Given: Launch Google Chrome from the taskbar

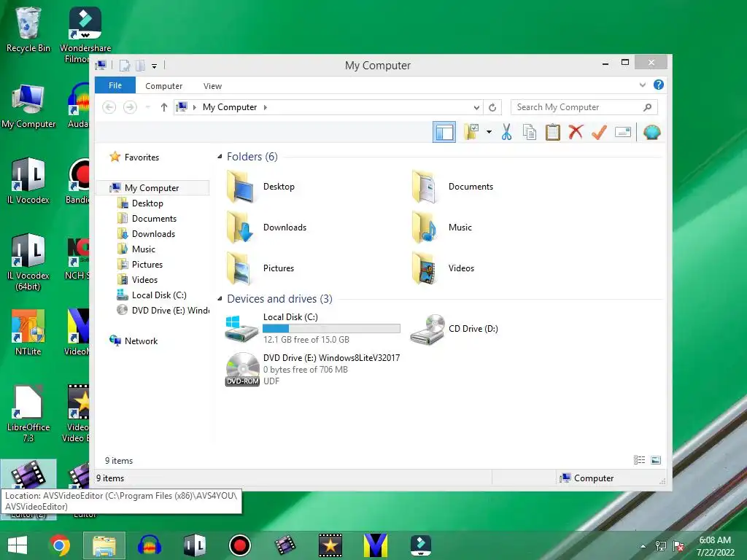Looking at the screenshot, I should pos(60,545).
